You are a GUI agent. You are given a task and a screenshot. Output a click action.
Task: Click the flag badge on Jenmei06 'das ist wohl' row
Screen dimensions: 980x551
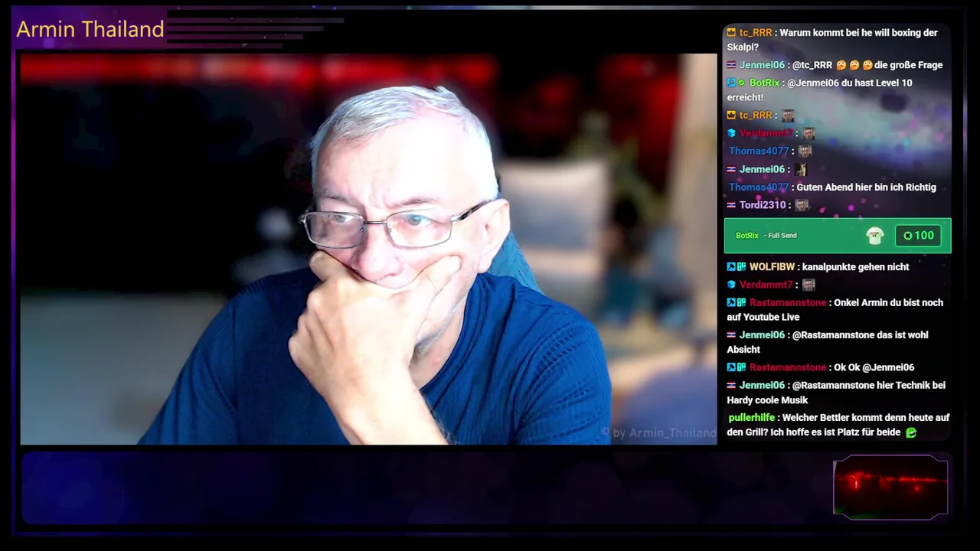point(731,335)
